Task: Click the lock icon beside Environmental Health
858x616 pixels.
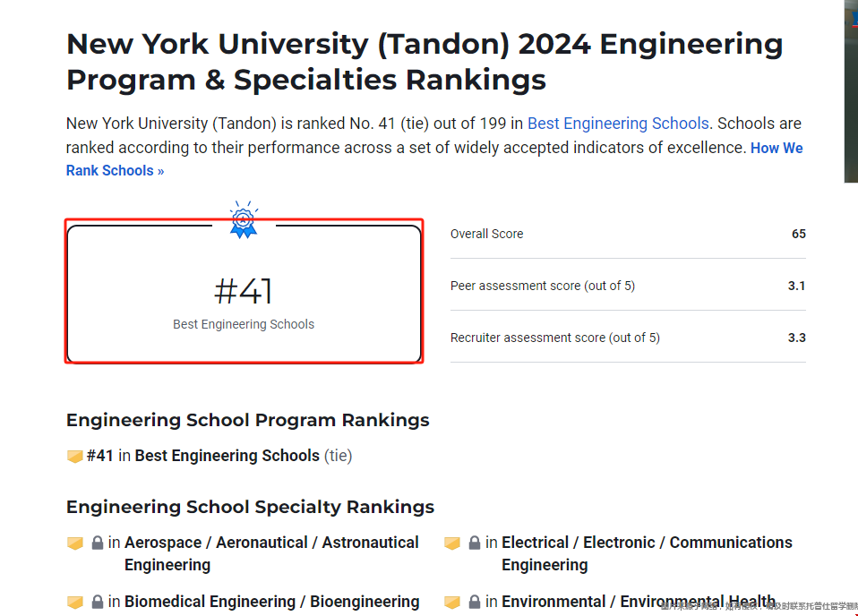Action: [475, 603]
